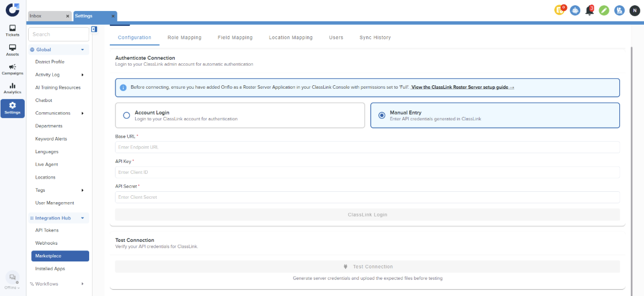Screen dimensions: 644x296
Task: Open the Analytics chart icon
Action: (13, 88)
